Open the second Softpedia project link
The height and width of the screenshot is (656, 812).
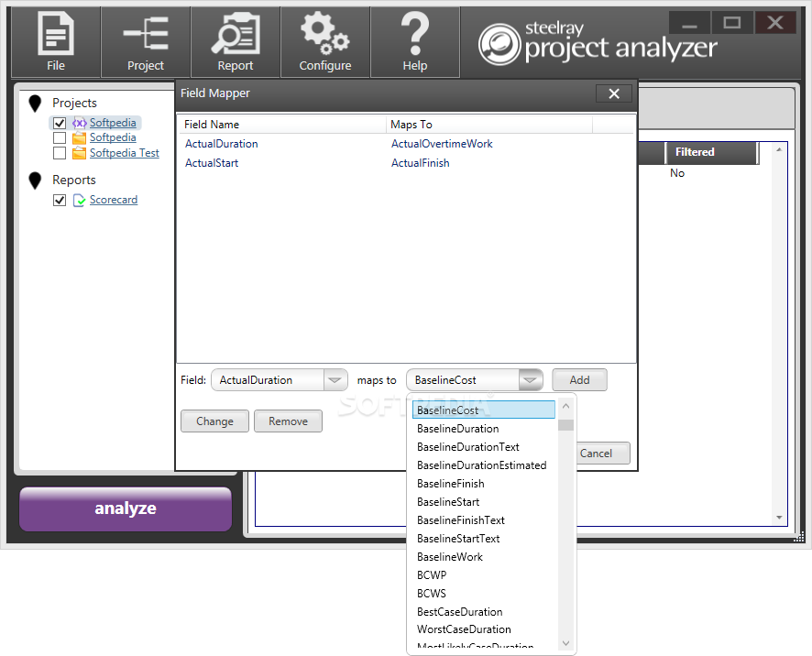[113, 137]
